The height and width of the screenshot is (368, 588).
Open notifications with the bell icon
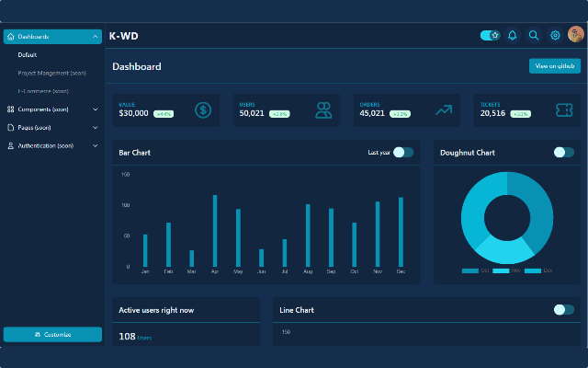513,35
